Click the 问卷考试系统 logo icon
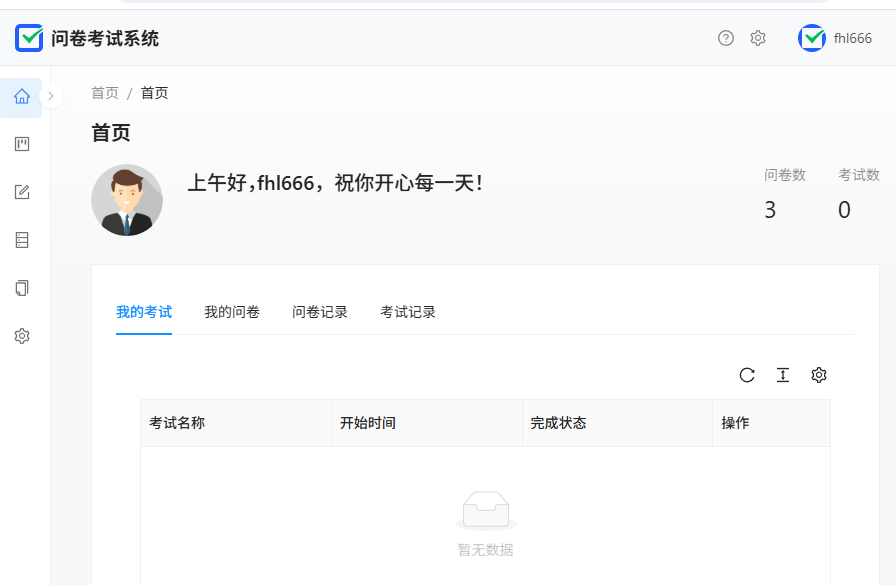 29,38
